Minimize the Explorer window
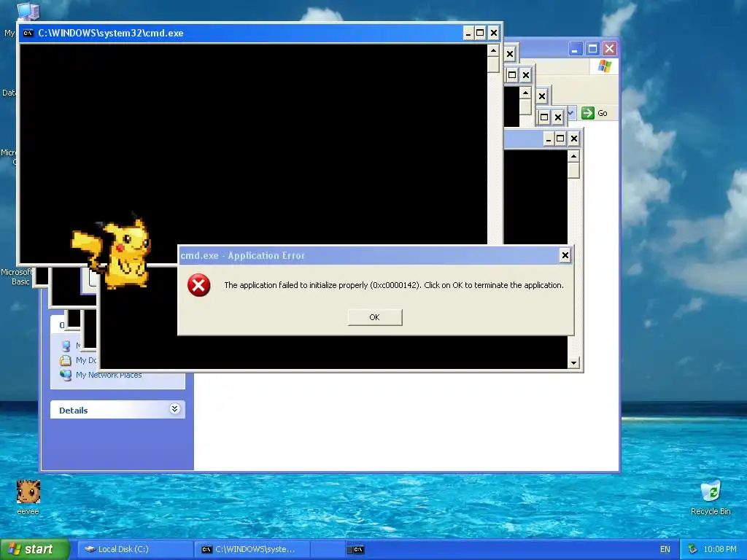Viewport: 747px width, 560px height. pyautogui.click(x=576, y=49)
